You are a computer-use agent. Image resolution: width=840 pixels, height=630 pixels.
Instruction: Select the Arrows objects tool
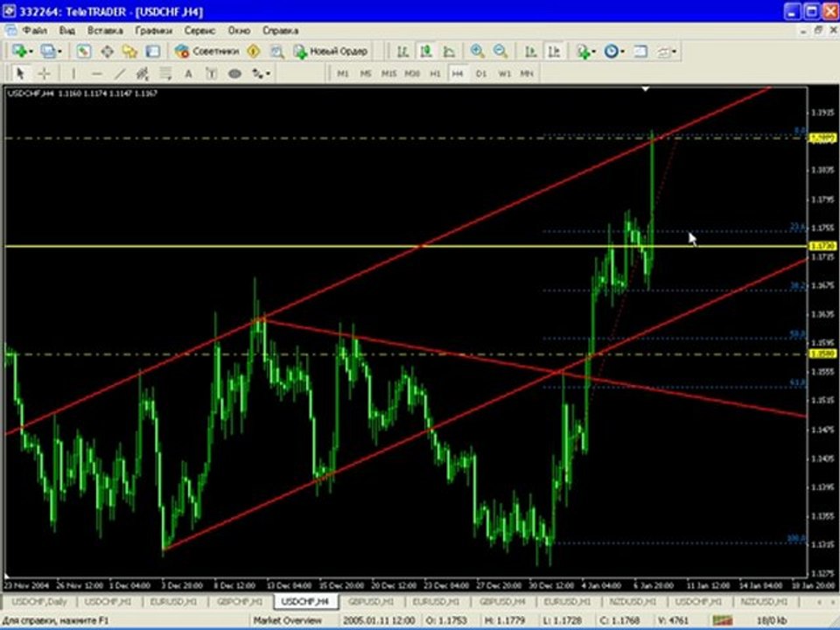coord(257,73)
